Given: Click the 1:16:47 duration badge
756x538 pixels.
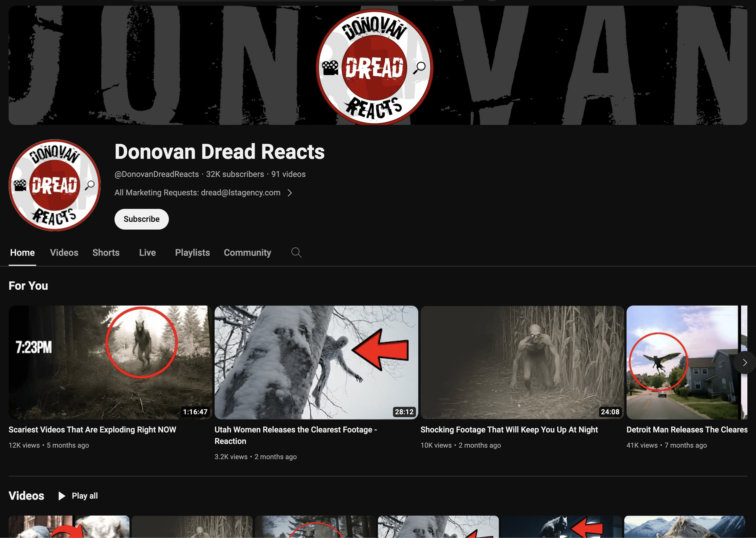Looking at the screenshot, I should pyautogui.click(x=195, y=412).
